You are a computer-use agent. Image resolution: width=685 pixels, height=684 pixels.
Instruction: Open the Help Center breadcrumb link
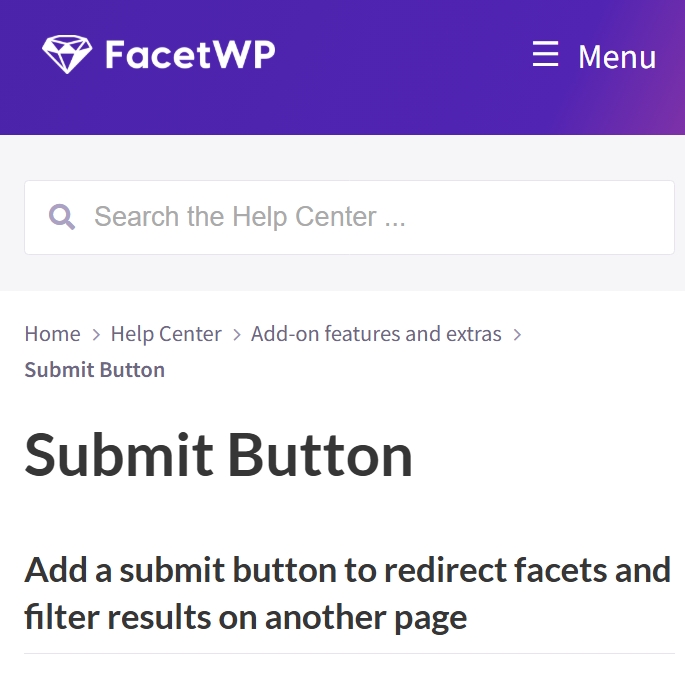(x=166, y=334)
